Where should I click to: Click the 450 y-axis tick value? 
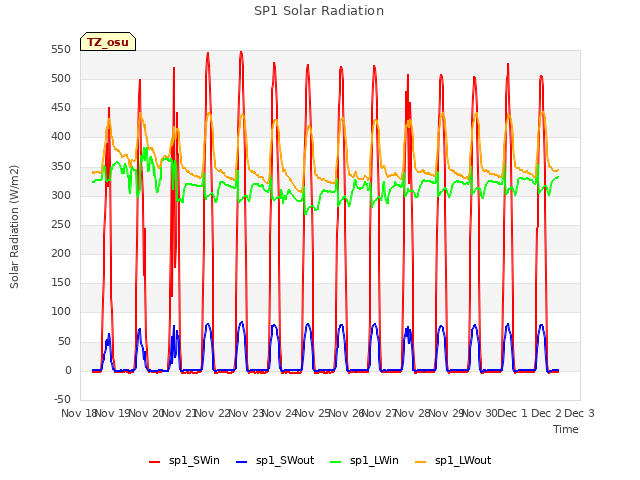(x=61, y=108)
